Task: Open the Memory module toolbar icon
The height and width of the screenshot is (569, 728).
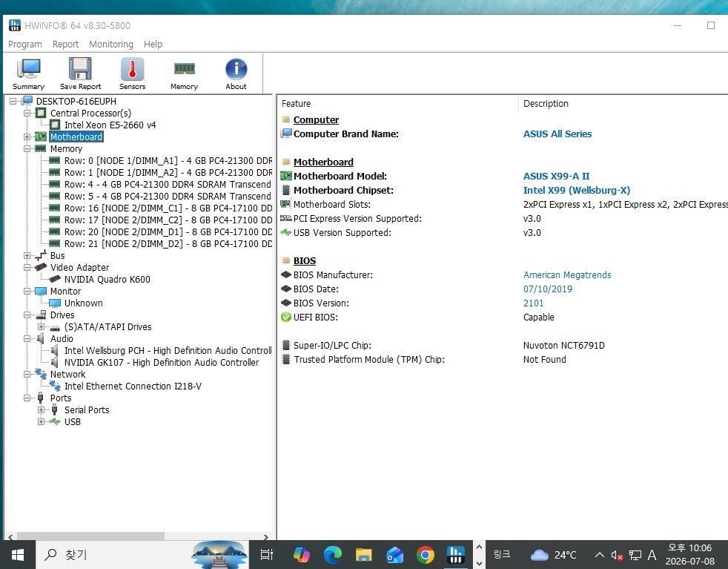Action: click(184, 73)
